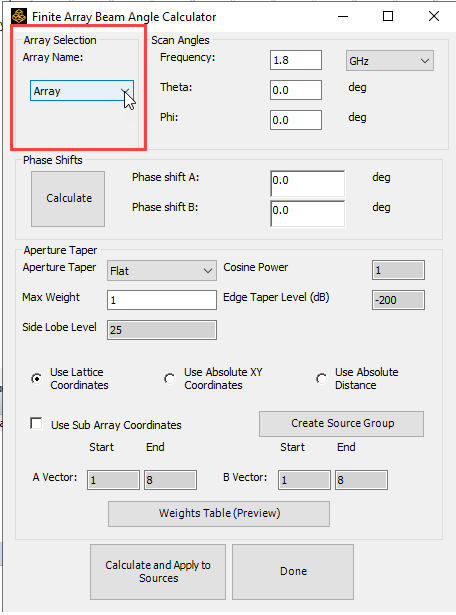
Task: Click the Theta input field
Action: click(296, 90)
